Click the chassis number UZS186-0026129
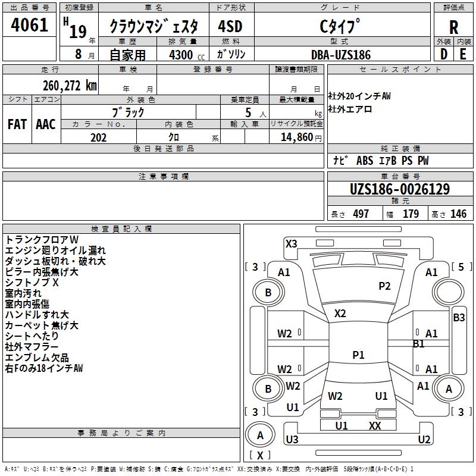 click(x=399, y=189)
